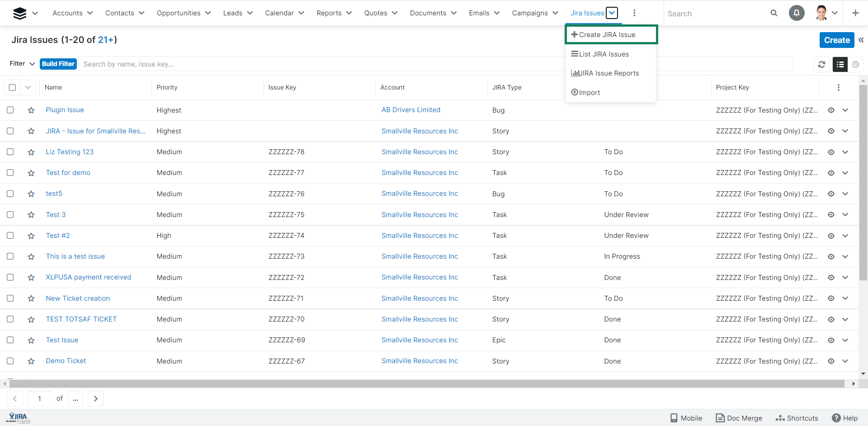Click the issue search input field
This screenshot has width=868, height=426.
click(316, 64)
